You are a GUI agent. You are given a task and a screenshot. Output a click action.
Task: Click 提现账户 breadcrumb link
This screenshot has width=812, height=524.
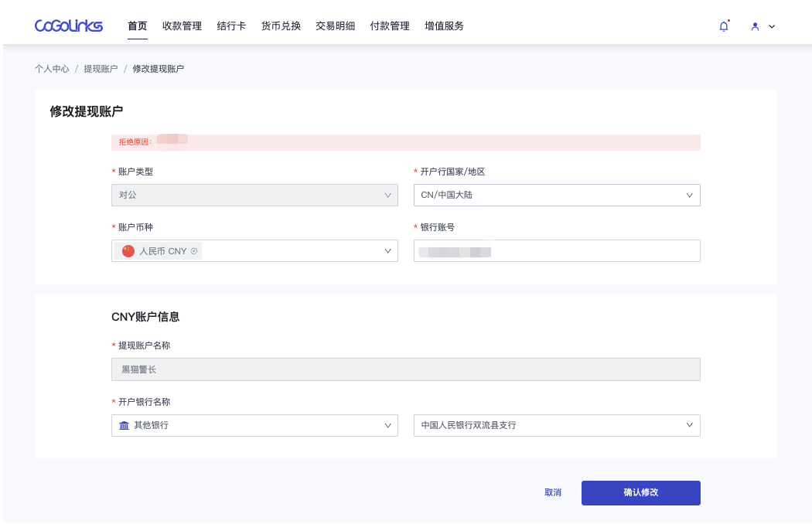pos(101,69)
